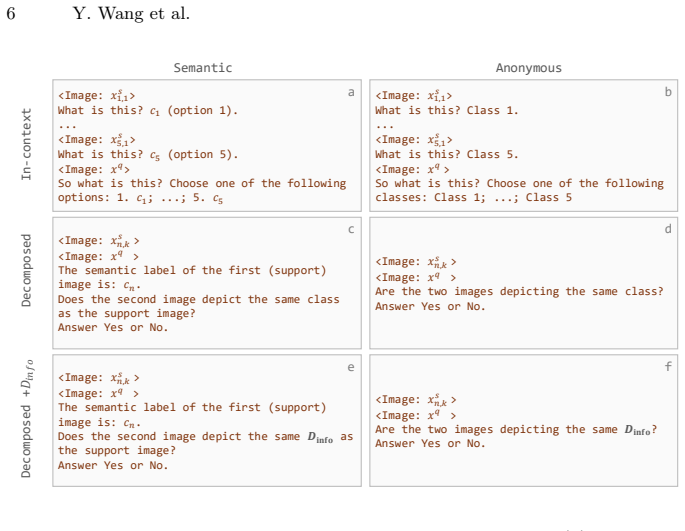Click panel label e

pyautogui.click(x=351, y=367)
